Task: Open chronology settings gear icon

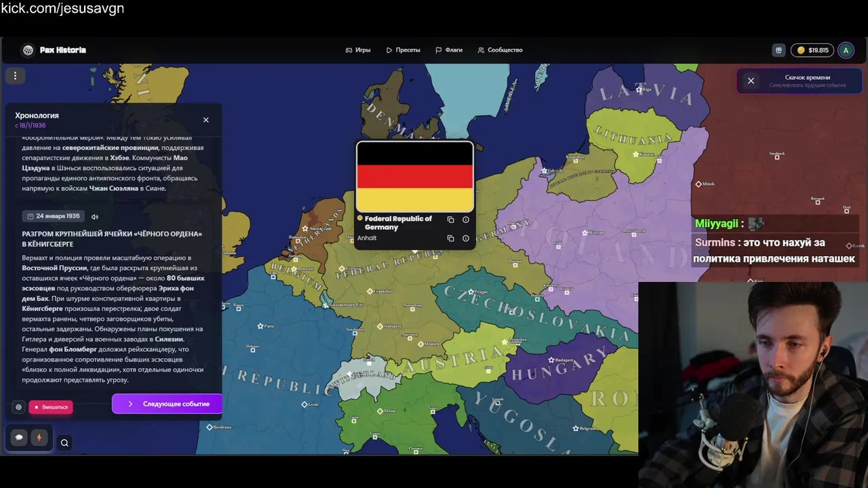Action: click(18, 407)
